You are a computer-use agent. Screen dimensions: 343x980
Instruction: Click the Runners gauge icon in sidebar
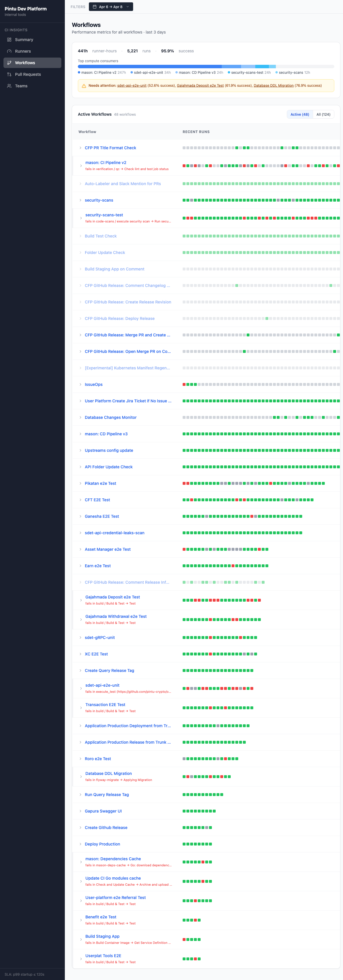point(9,51)
